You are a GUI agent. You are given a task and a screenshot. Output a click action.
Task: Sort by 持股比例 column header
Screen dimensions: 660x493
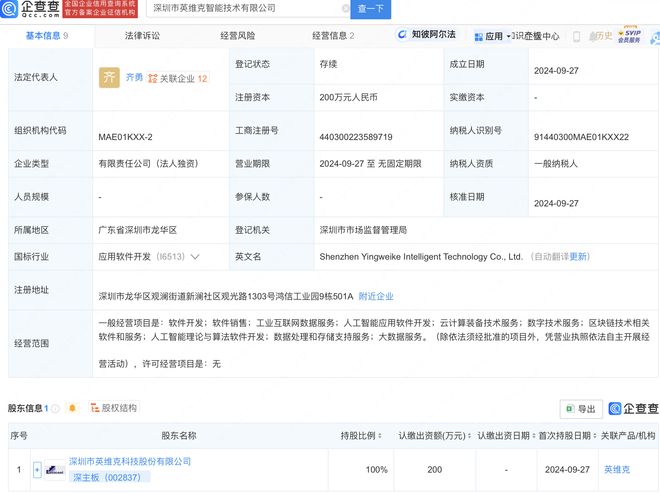point(361,436)
